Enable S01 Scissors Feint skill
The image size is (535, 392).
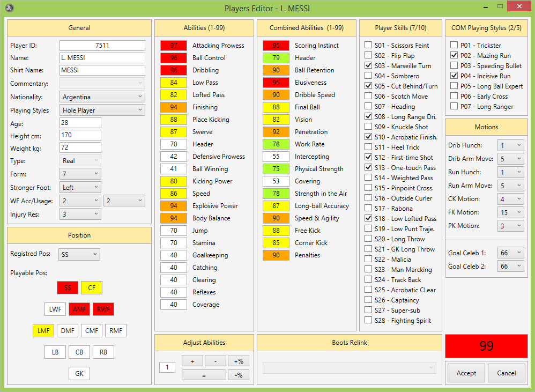[368, 45]
